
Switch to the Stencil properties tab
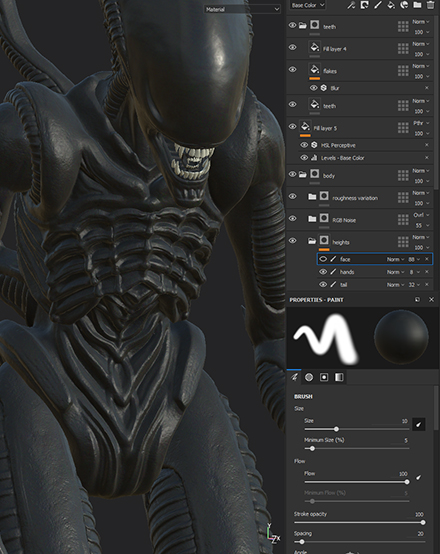pos(324,377)
